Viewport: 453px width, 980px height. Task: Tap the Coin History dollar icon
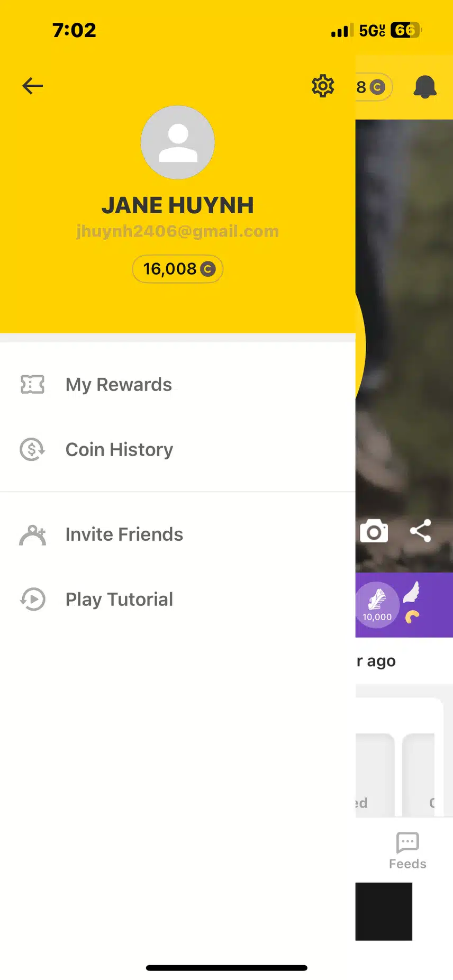(x=32, y=450)
